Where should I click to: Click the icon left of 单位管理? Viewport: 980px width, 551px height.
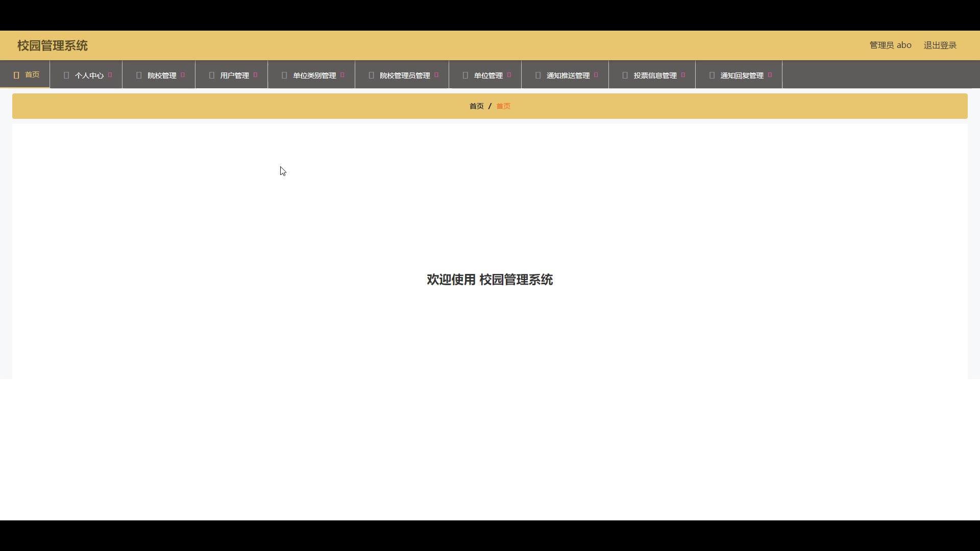click(465, 75)
